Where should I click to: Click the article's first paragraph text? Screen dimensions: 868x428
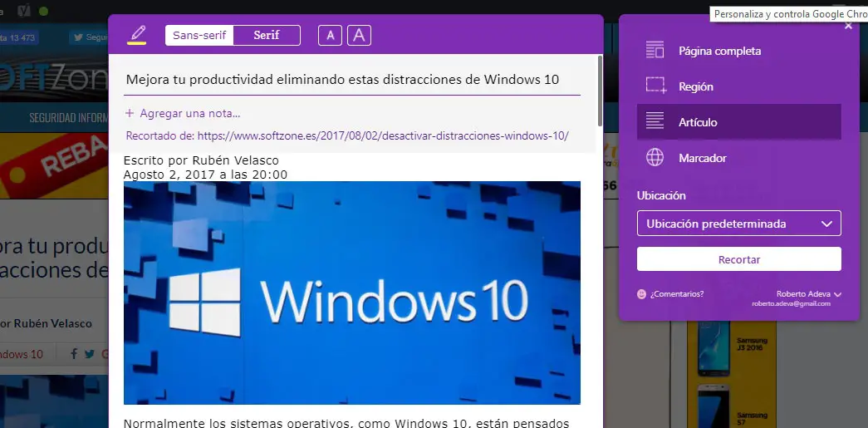point(346,422)
